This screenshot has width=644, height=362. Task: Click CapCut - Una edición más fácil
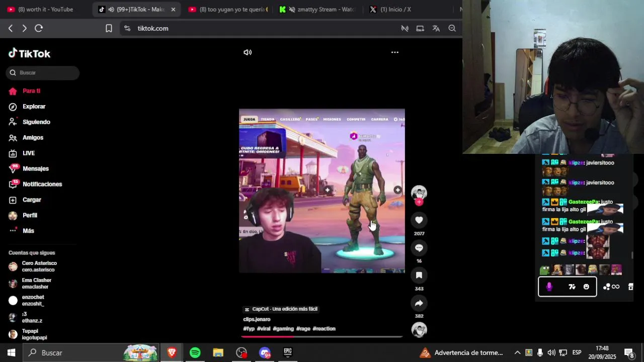[x=281, y=309]
